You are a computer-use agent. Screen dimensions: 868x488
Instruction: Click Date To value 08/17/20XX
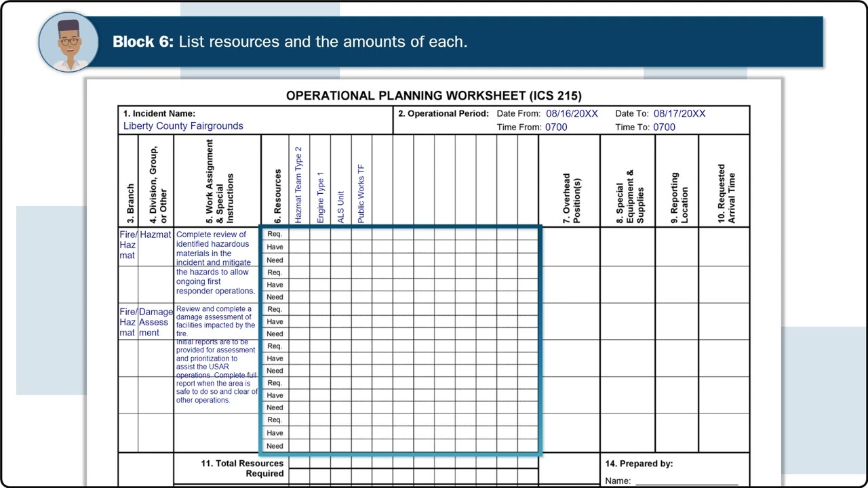679,114
